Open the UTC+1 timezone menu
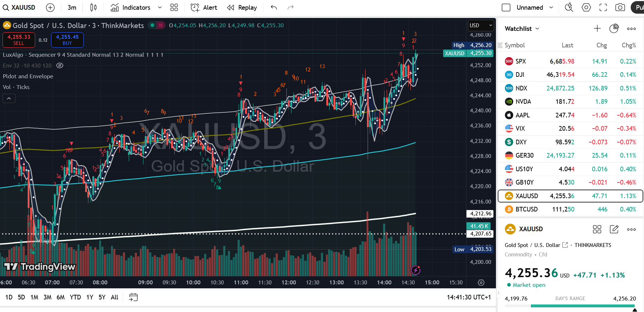Screen dimensions: 644x312 click(469, 297)
